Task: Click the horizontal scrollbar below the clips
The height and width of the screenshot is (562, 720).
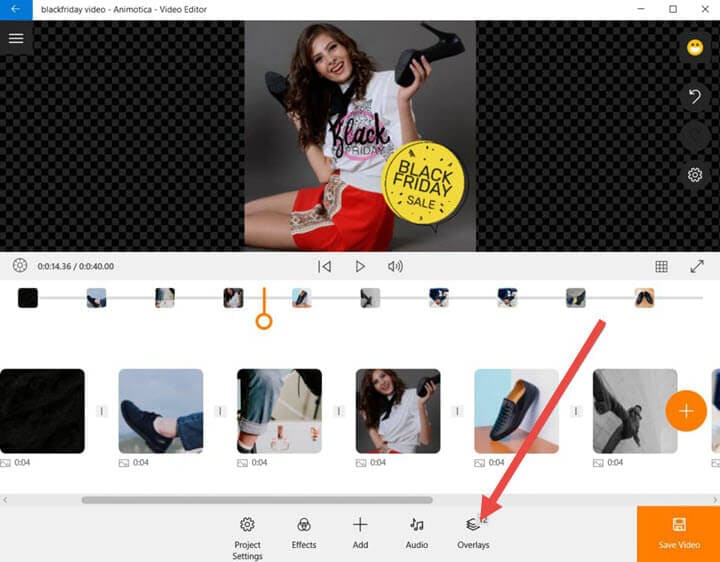Action: 257,499
